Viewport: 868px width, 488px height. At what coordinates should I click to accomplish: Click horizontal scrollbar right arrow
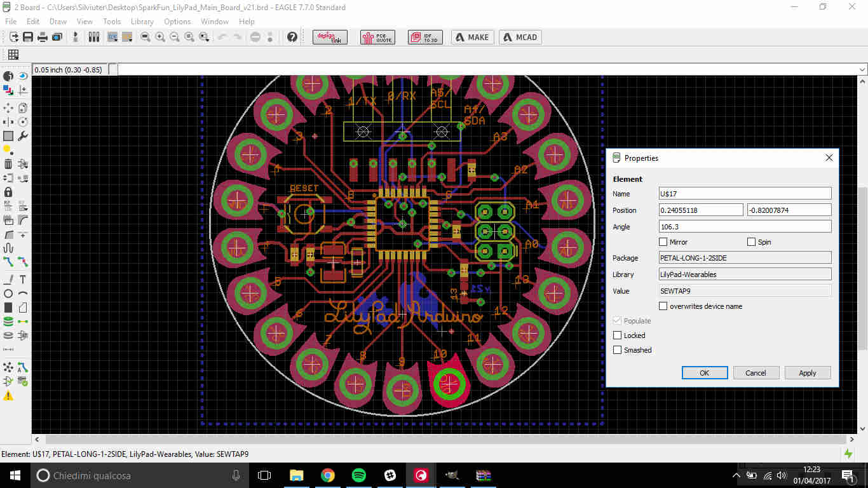[852, 439]
